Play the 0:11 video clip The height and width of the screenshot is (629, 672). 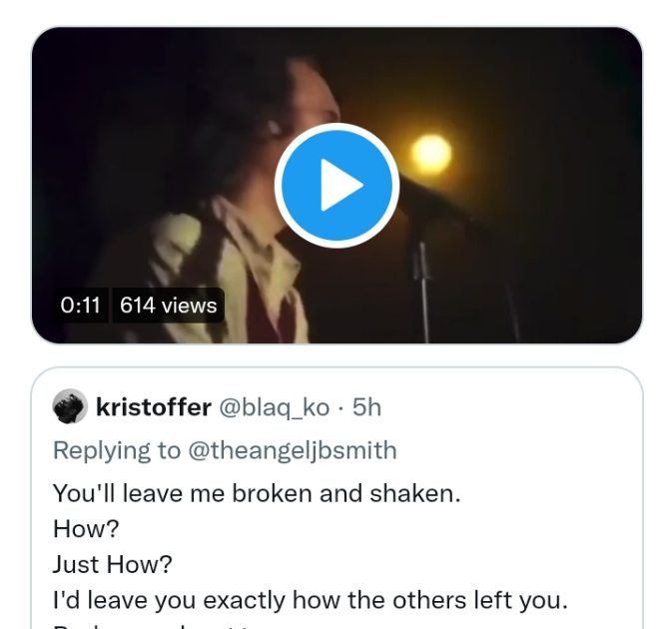coord(336,185)
